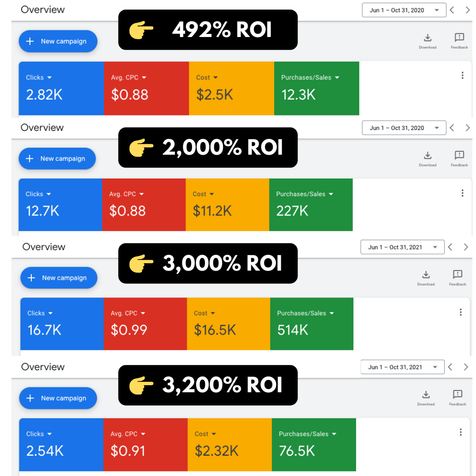
Task: Open three-dot menu beside the 12.3K Purchases card
Action: (x=462, y=75)
